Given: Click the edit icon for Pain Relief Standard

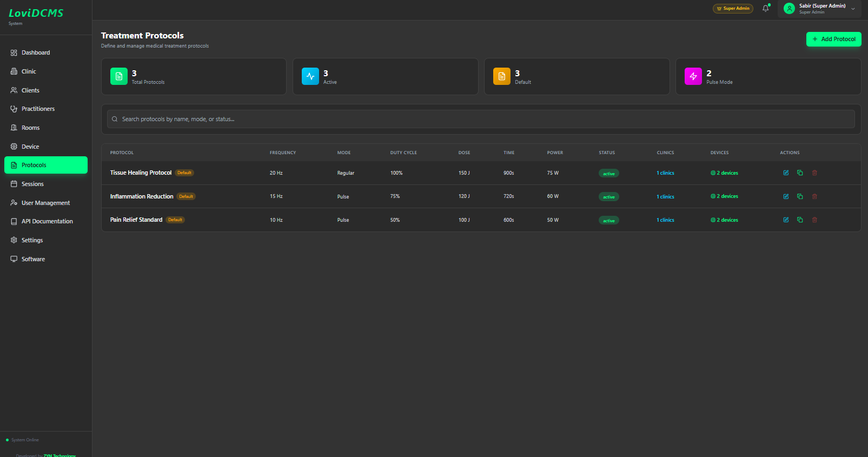Looking at the screenshot, I should click(x=786, y=220).
